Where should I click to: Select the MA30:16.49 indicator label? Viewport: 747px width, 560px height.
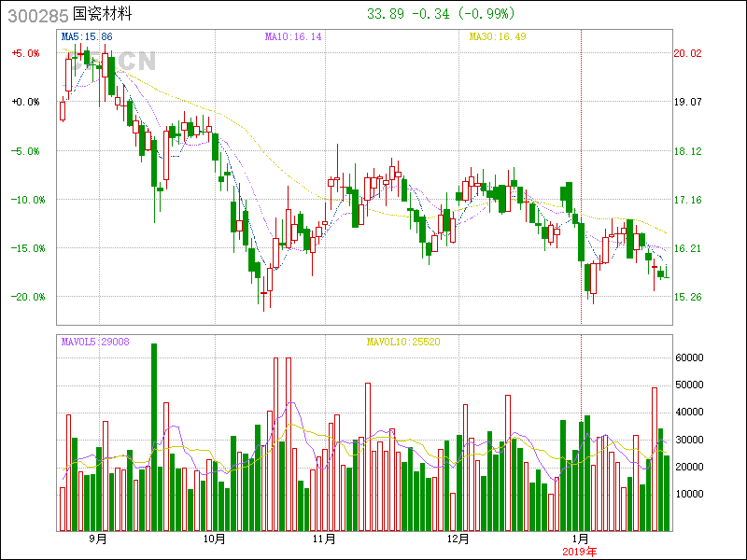click(x=498, y=36)
